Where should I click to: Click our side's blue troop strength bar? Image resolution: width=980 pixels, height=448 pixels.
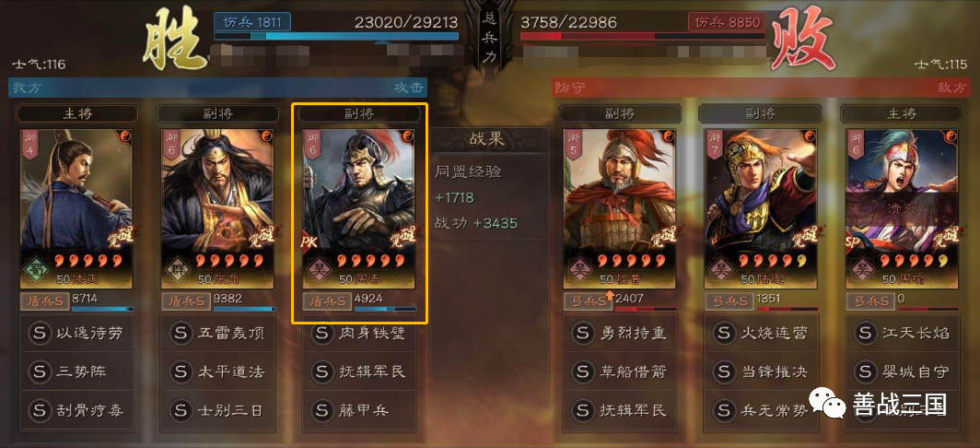point(336,36)
